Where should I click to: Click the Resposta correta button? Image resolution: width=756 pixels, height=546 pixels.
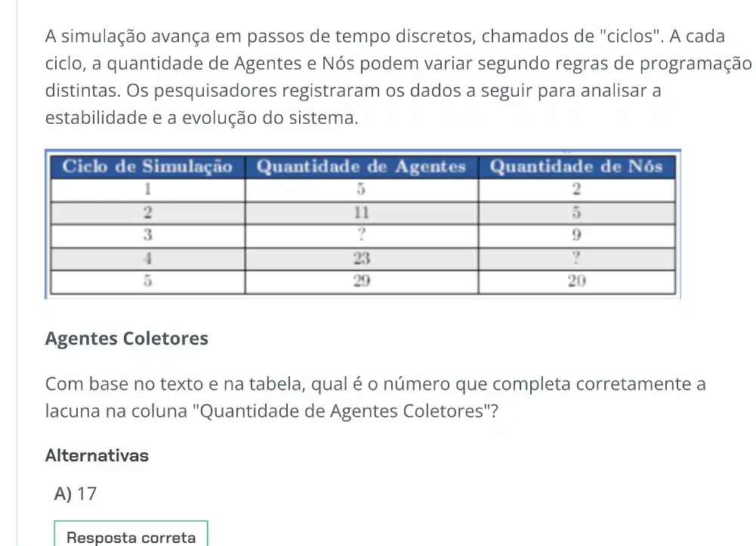(131, 533)
